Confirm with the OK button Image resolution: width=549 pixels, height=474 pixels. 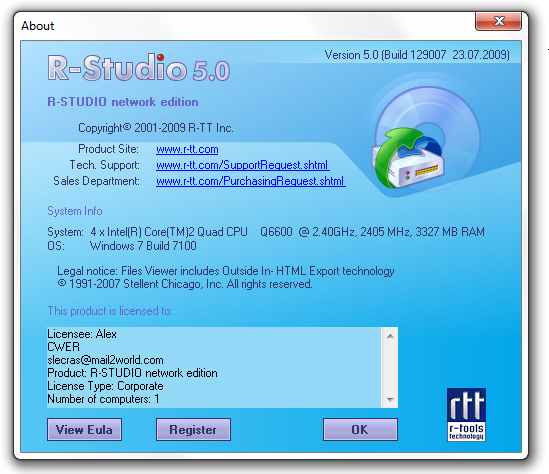pos(360,430)
